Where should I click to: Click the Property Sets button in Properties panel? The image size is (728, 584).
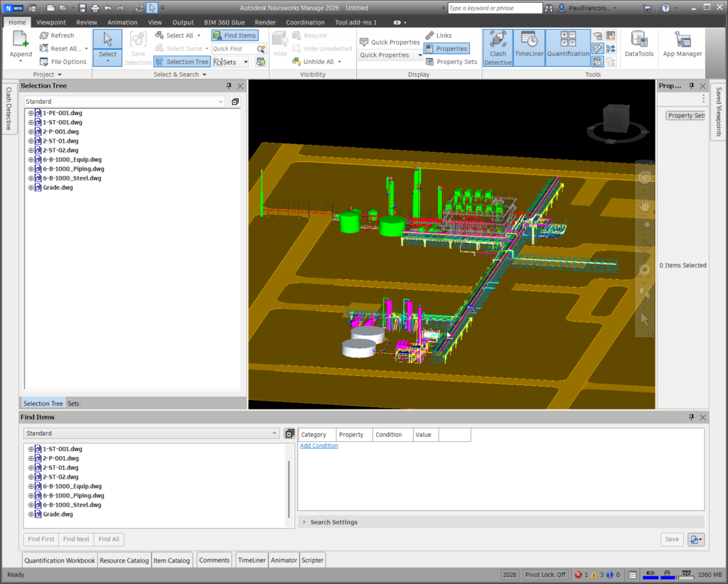pyautogui.click(x=686, y=116)
